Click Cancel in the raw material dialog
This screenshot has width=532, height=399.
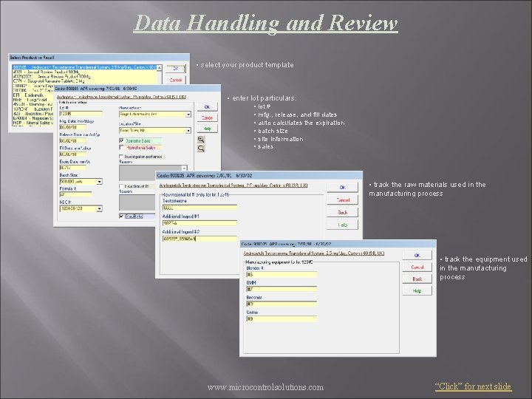tap(343, 200)
